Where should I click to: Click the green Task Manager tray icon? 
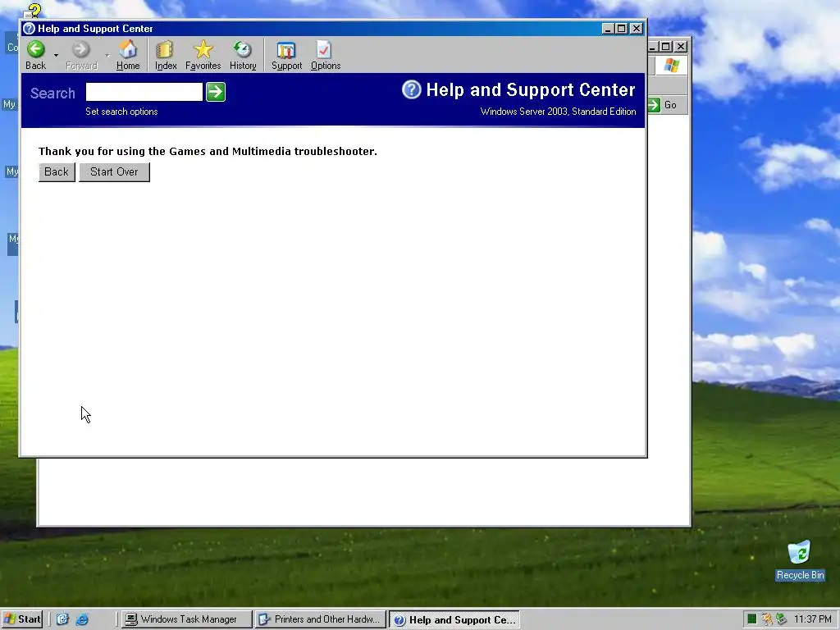click(751, 619)
